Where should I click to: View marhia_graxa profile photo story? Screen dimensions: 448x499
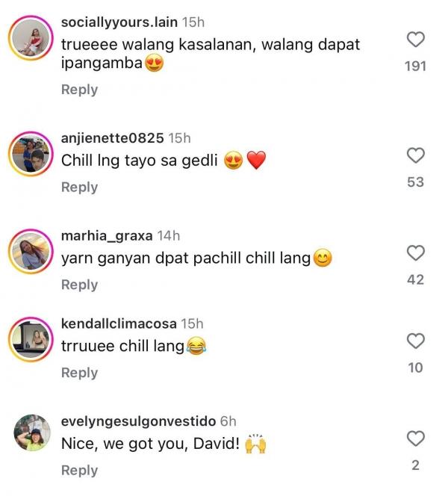[31, 252]
